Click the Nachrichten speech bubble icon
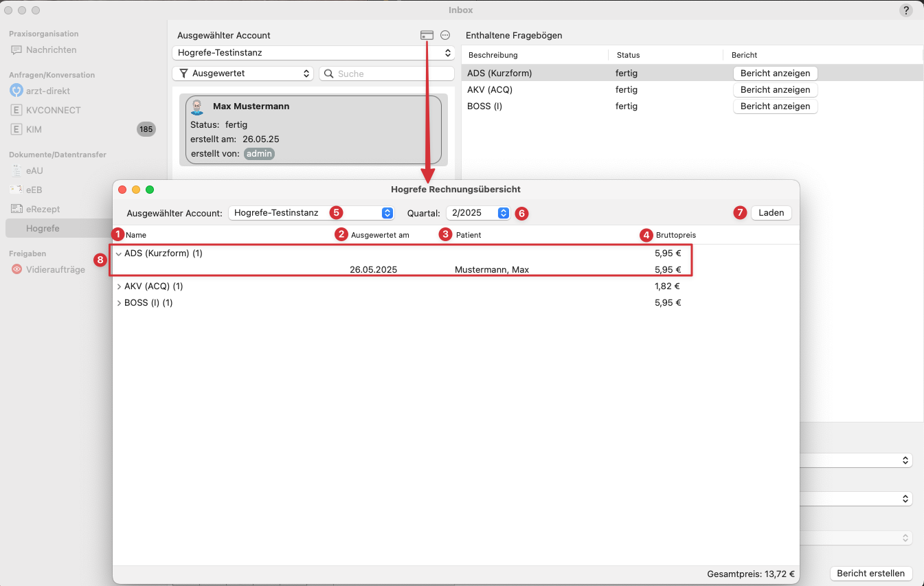The height and width of the screenshot is (586, 924). [16, 50]
